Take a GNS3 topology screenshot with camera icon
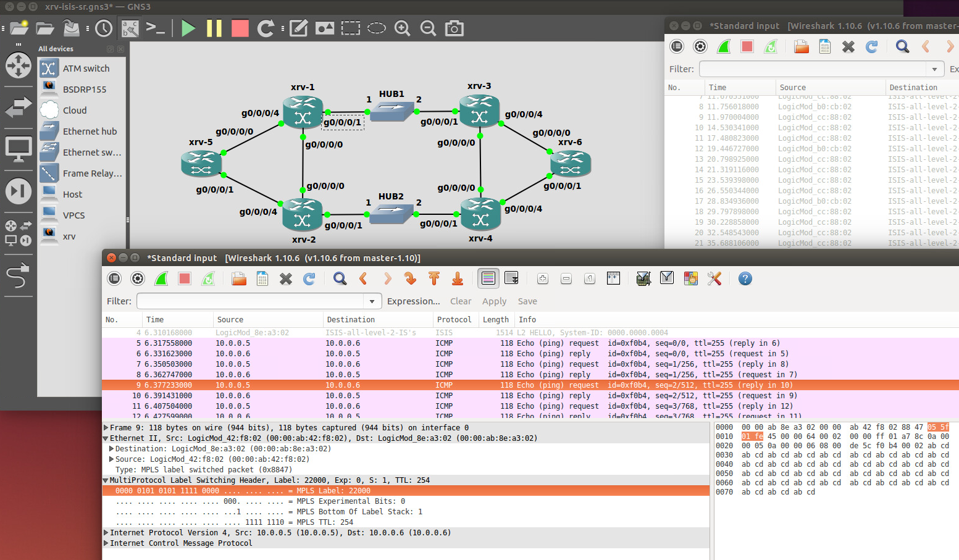 pyautogui.click(x=454, y=28)
